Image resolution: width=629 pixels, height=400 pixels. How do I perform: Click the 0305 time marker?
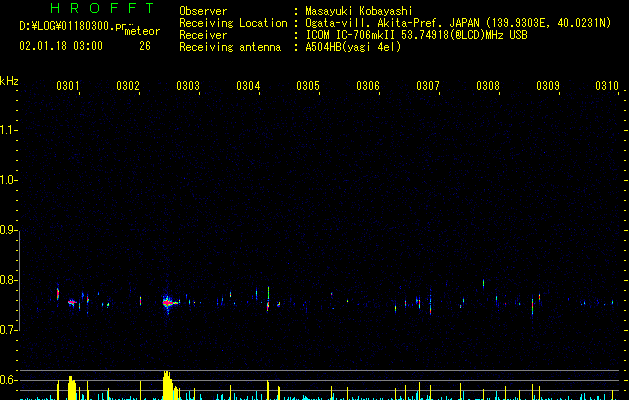point(308,86)
